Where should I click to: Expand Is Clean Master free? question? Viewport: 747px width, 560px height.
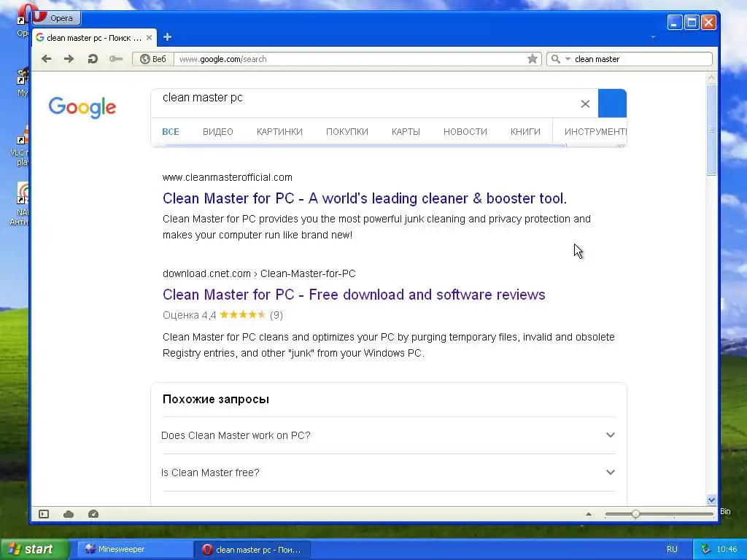389,472
